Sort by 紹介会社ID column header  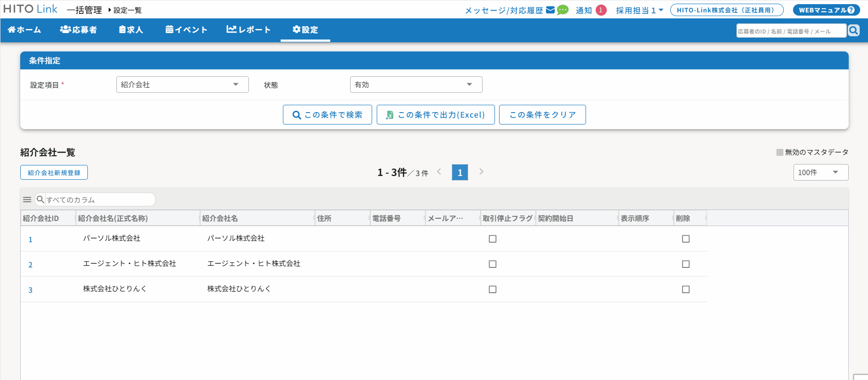click(x=48, y=218)
